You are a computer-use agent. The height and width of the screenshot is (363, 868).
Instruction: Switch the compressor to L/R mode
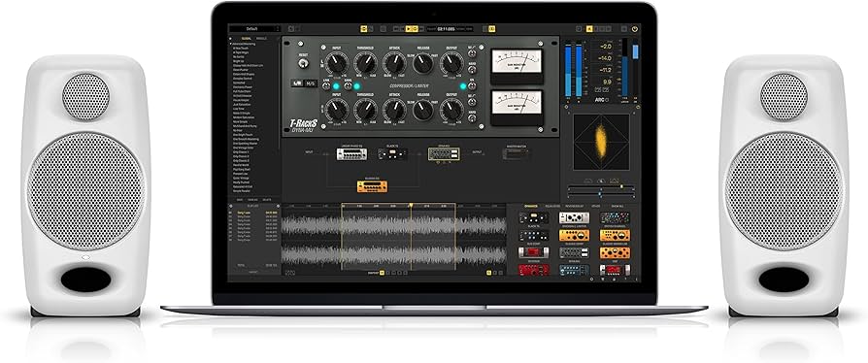click(298, 83)
